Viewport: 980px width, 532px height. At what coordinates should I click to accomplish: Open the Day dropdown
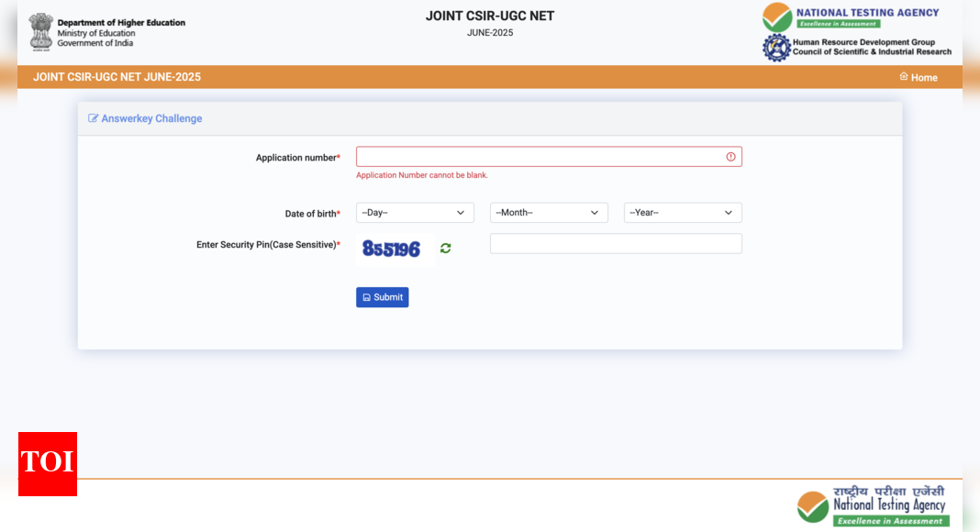pos(415,213)
